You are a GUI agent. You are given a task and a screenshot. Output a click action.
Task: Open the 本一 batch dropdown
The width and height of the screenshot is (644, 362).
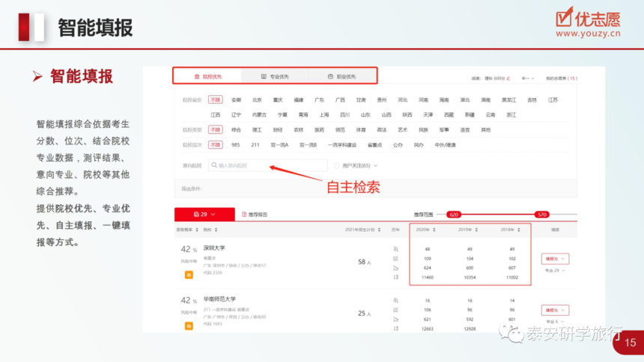[x=528, y=79]
